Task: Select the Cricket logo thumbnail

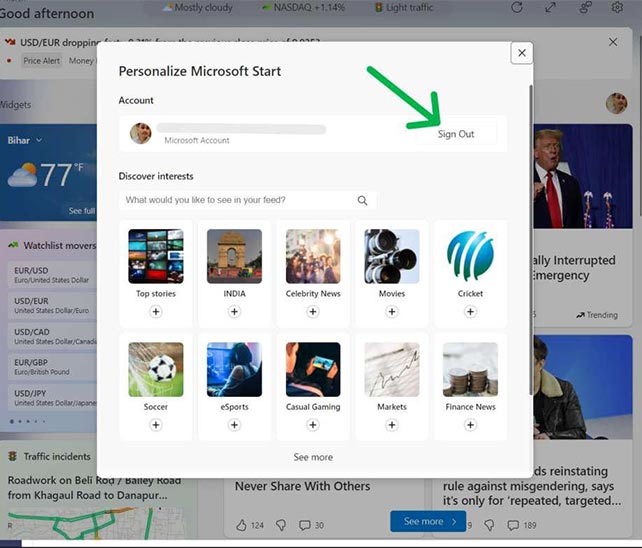Action: 470,256
